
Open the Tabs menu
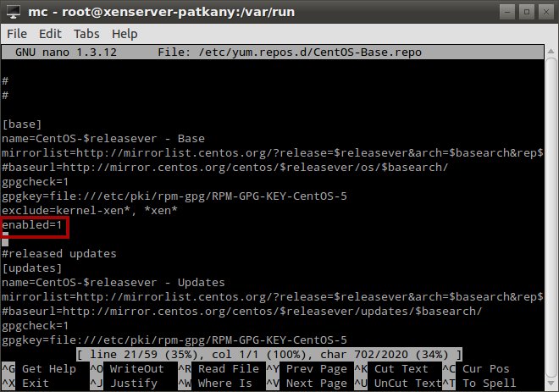[86, 34]
